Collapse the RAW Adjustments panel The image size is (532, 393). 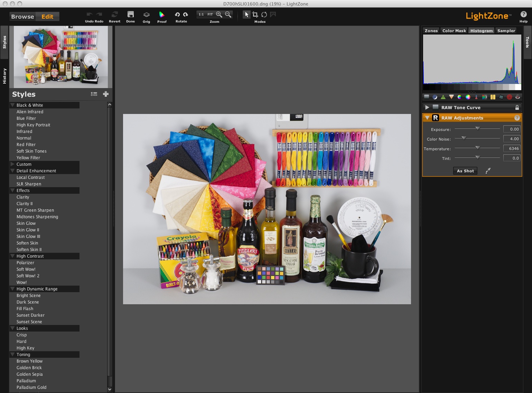(427, 118)
